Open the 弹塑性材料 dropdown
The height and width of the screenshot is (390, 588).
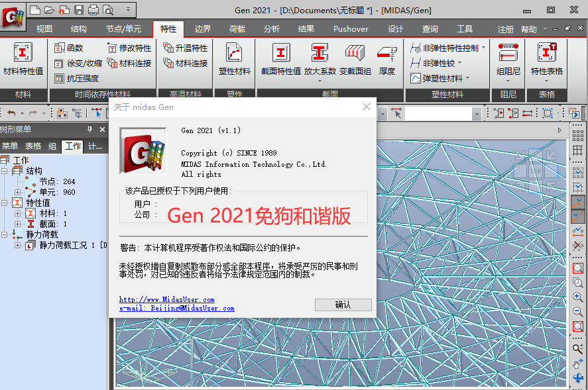tap(467, 78)
